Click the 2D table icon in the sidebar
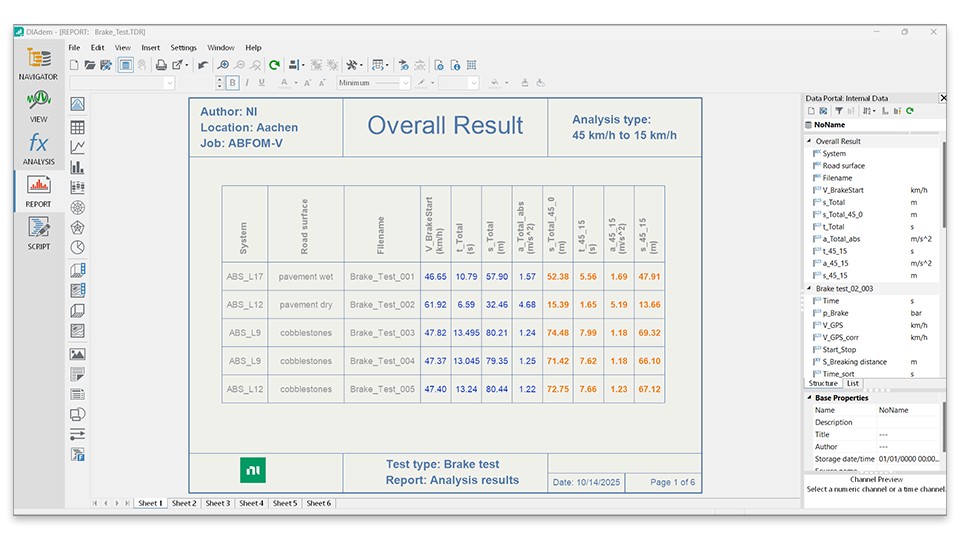The height and width of the screenshot is (540, 960). pos(78,127)
